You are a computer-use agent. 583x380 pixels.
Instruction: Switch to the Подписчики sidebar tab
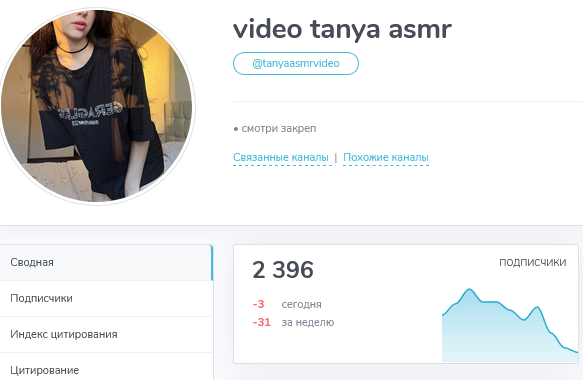tap(106, 299)
